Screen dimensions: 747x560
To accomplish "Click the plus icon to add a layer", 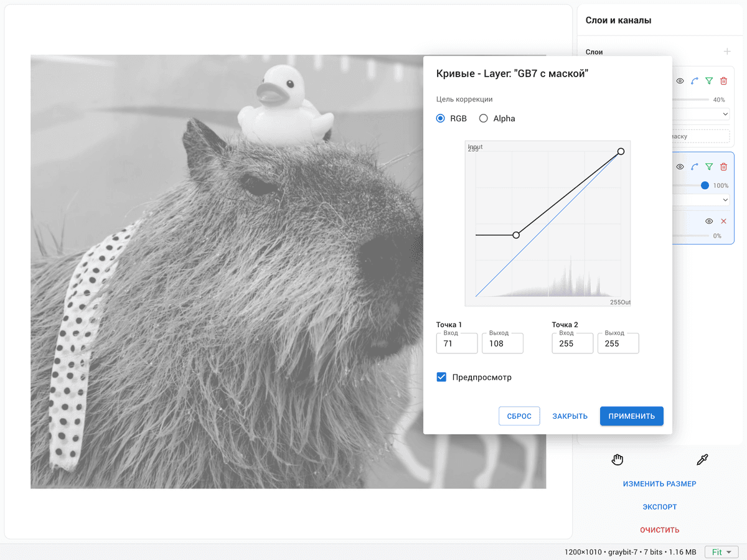I will [x=726, y=52].
